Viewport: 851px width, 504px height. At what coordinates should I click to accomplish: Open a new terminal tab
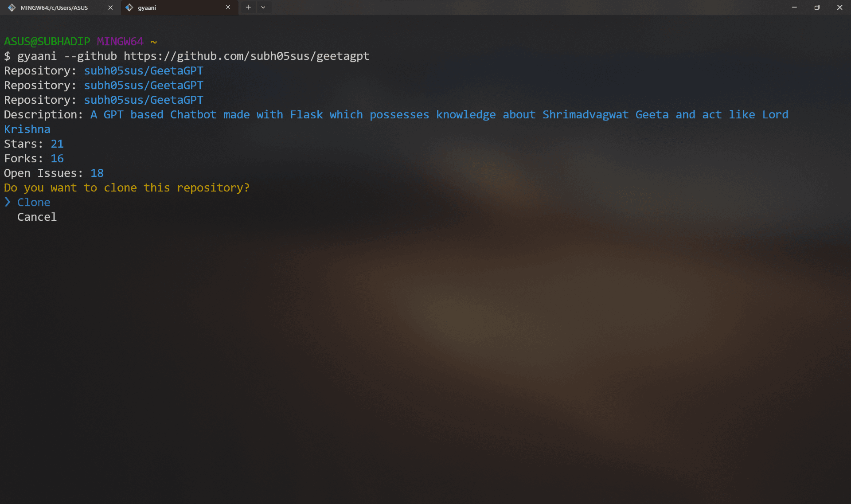(x=248, y=8)
